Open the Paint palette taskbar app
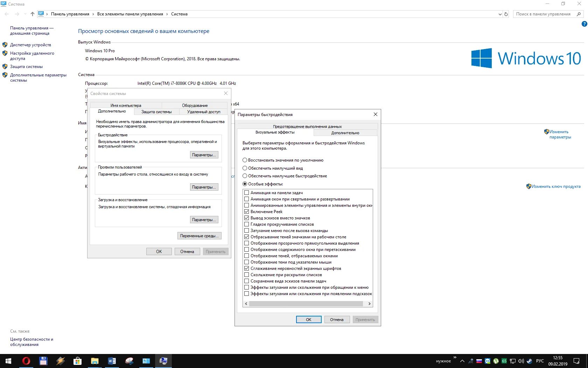588x368 pixels. 129,361
